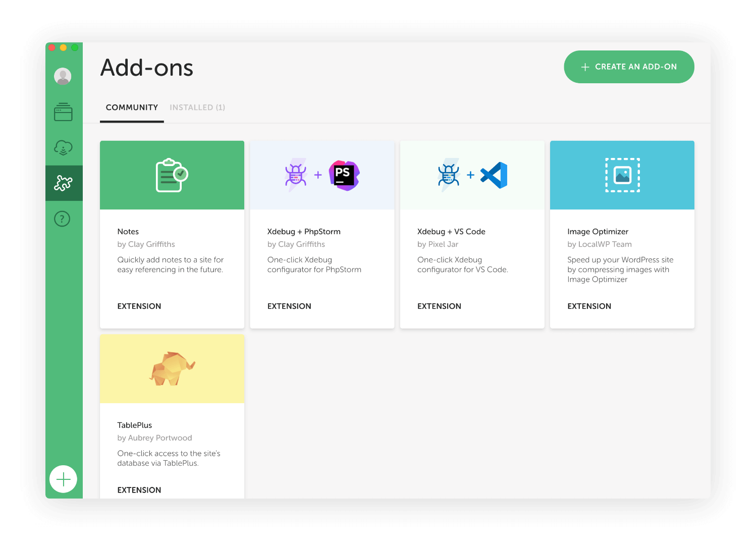756x547 pixels.
Task: Open the user avatar profile icon
Action: tap(63, 77)
